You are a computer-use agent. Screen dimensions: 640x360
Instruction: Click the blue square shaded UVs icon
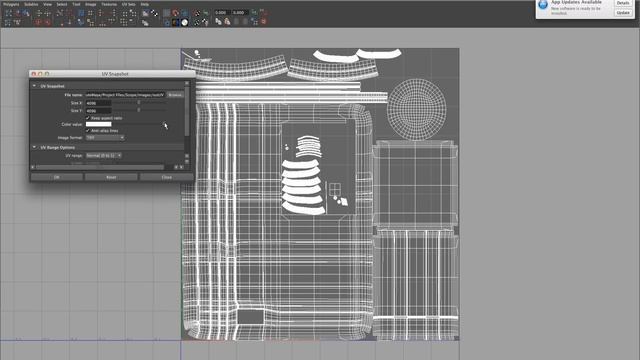184,13
